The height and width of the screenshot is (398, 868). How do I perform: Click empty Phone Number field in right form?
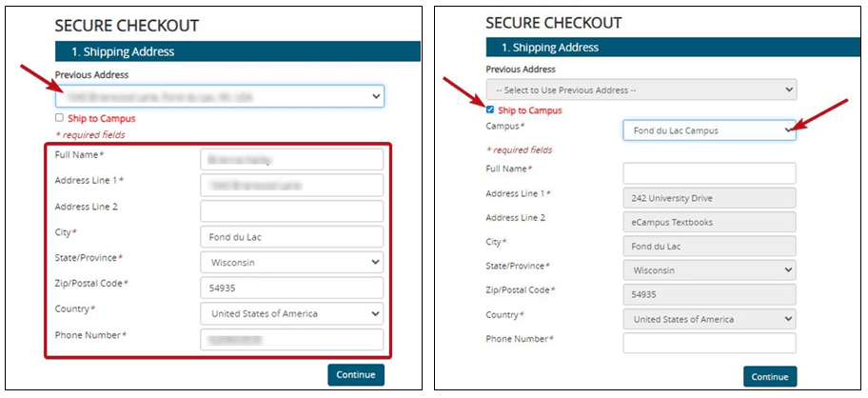709,343
